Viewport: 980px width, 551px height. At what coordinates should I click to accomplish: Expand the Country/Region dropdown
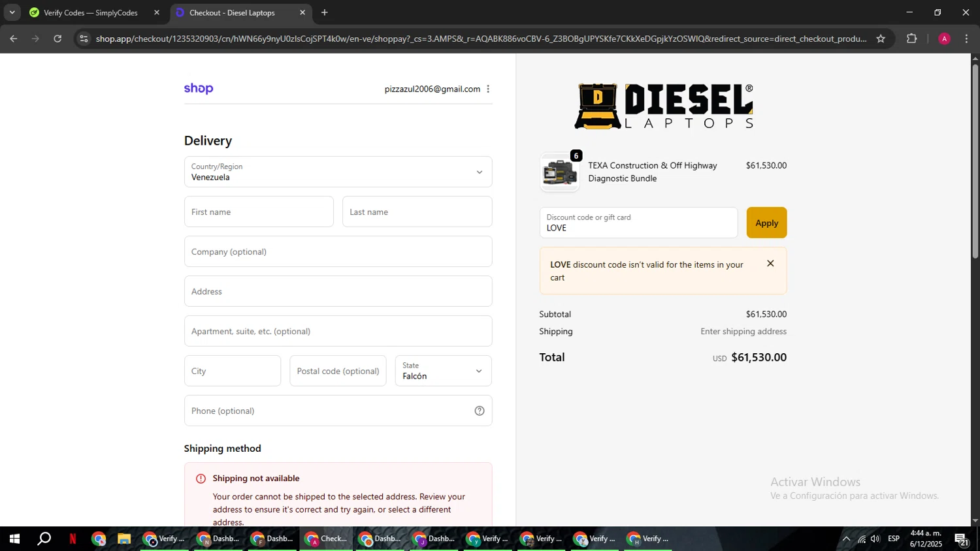(x=338, y=172)
